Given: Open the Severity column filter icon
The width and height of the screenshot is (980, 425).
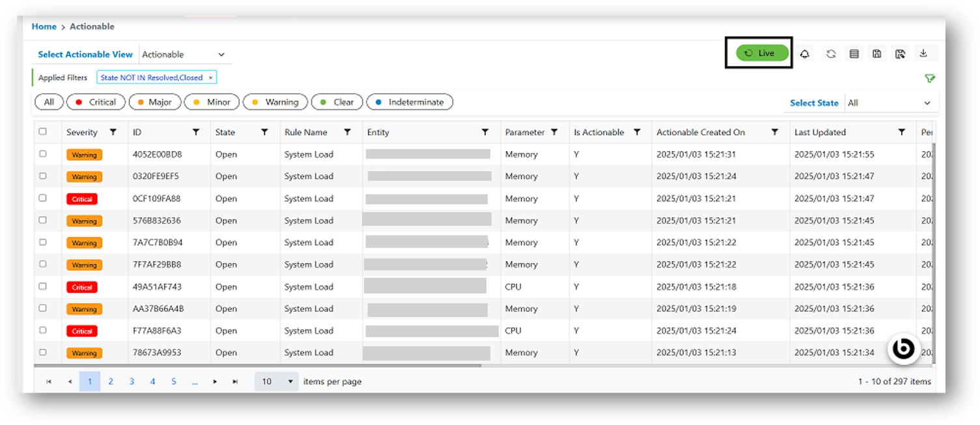Looking at the screenshot, I should (113, 132).
